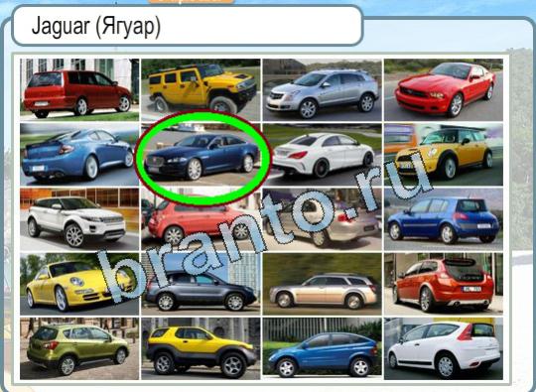Select the blue Renault hatchback rear view
The height and width of the screenshot is (392, 536).
point(444,219)
